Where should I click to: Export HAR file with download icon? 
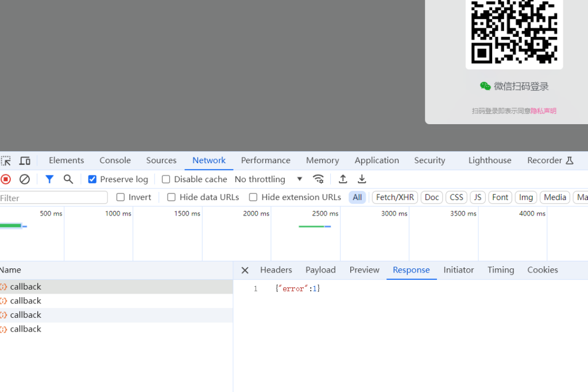click(x=362, y=179)
